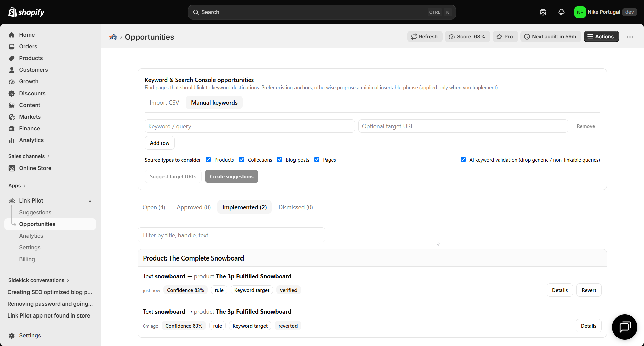Open the Sidekick assistant icon in top bar

[x=543, y=12]
